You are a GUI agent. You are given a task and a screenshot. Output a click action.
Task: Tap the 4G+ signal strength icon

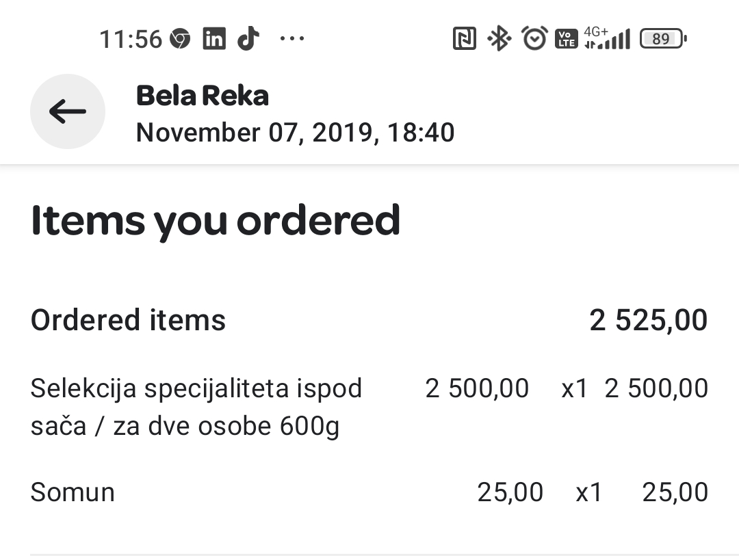coord(607,39)
